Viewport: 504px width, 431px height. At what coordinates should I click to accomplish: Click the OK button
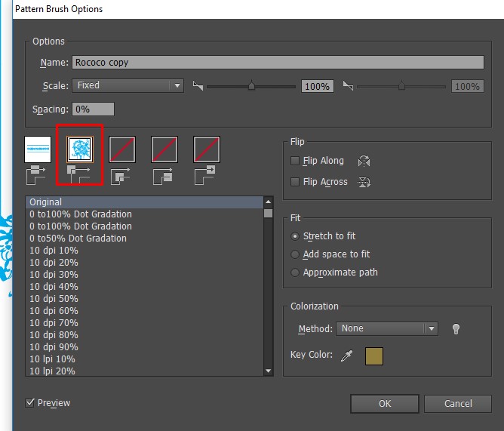pyautogui.click(x=385, y=404)
